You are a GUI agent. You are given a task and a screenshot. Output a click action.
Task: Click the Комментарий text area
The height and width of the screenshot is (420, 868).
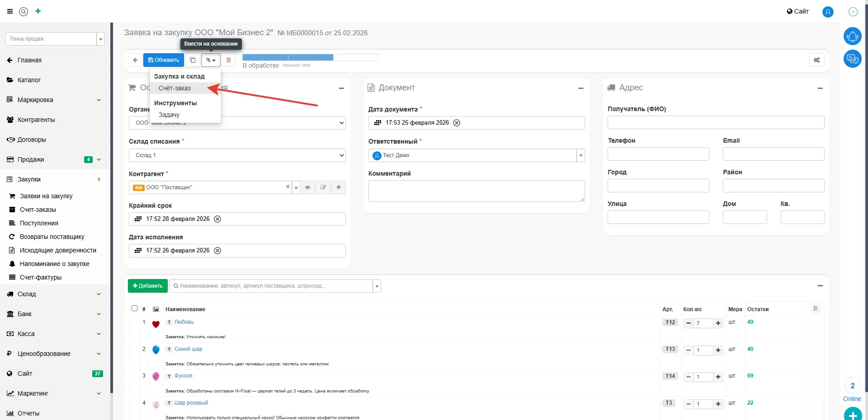point(476,191)
